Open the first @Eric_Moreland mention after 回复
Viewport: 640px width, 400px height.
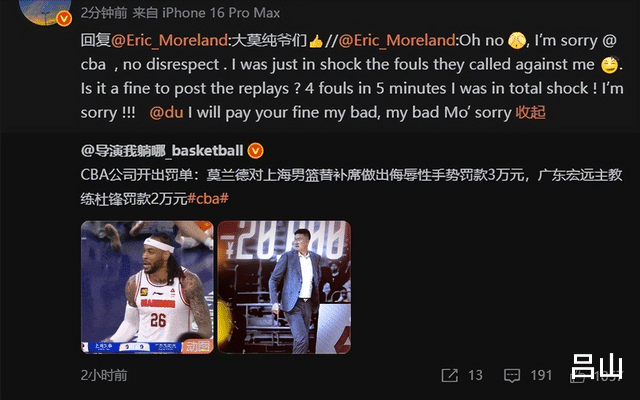[x=169, y=40]
